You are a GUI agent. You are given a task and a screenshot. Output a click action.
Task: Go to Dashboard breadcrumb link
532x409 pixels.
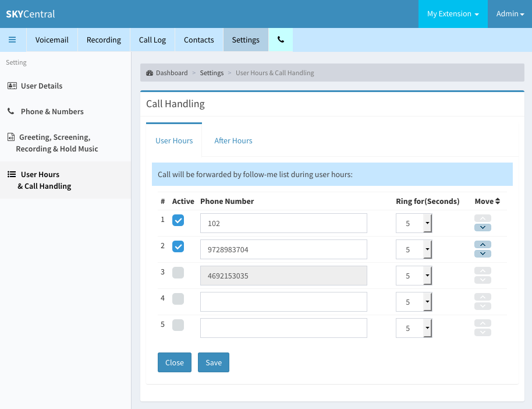(x=172, y=73)
